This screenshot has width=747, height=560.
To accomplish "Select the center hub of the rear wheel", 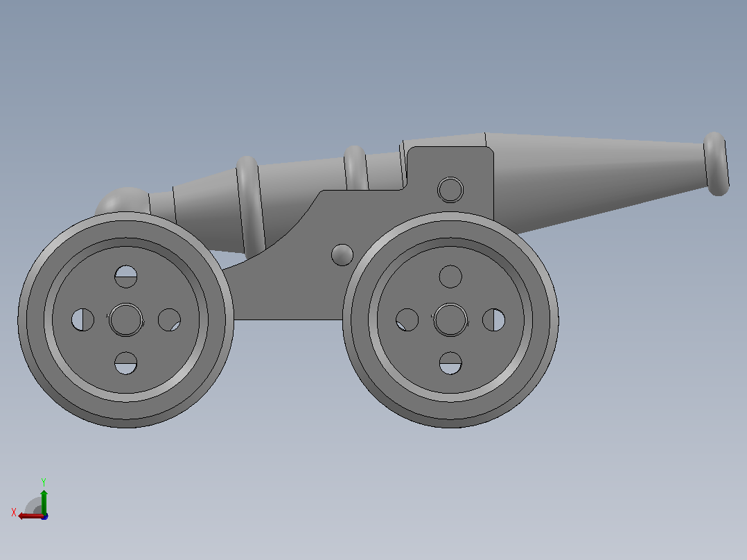I will (126, 320).
